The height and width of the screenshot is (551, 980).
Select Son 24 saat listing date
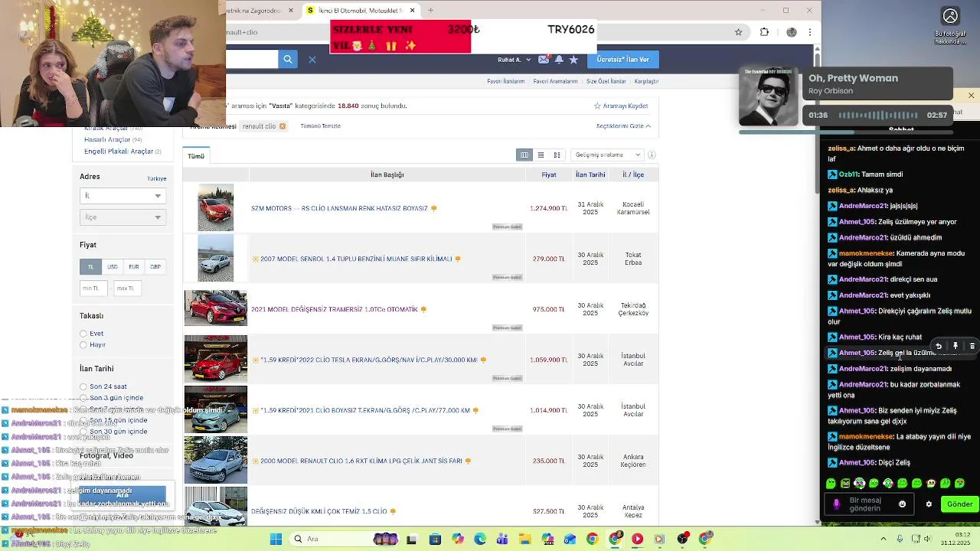point(83,386)
